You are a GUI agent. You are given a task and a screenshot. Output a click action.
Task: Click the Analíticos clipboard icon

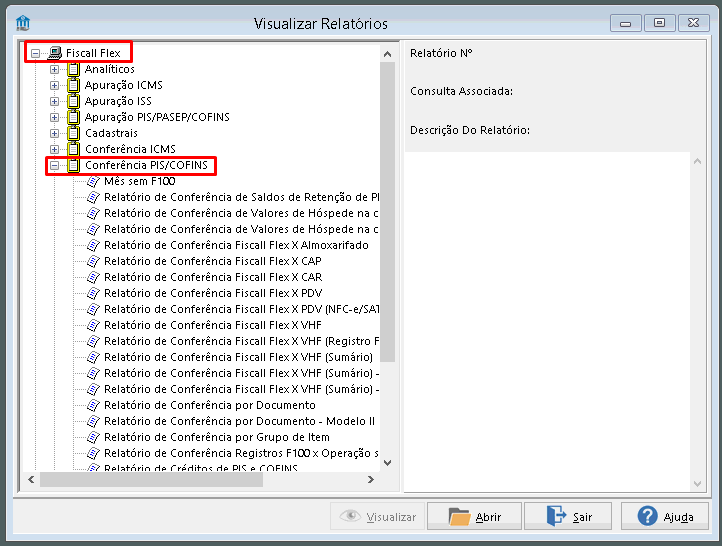coord(73,69)
